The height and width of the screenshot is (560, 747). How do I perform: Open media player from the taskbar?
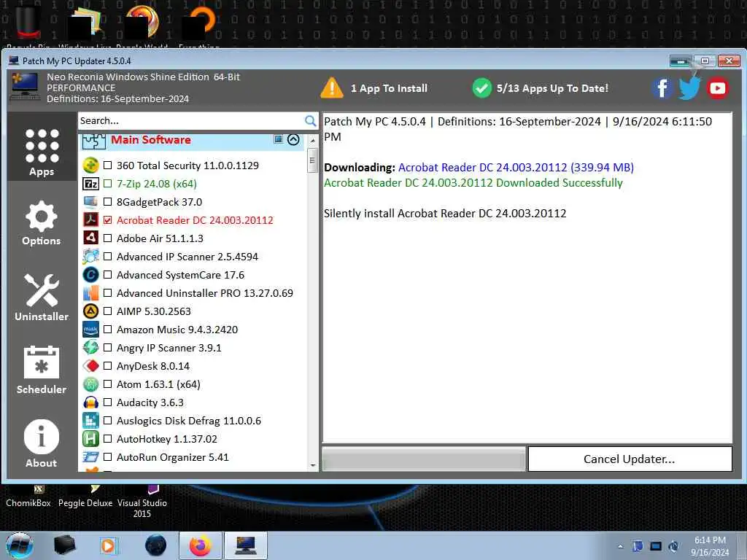[109, 545]
